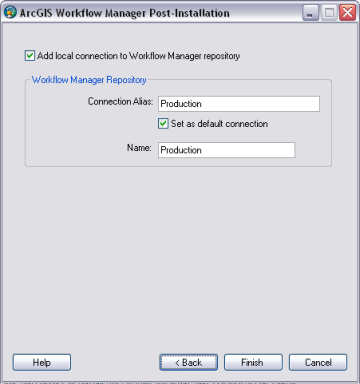Click the Connection Alias input field
This screenshot has height=384, width=360.
point(239,104)
